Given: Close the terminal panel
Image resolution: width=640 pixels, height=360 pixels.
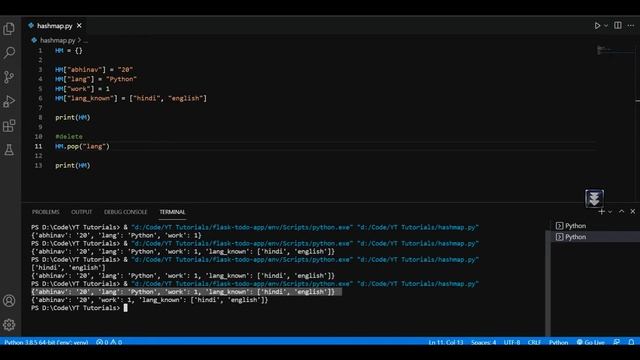Looking at the screenshot, I should (633, 211).
